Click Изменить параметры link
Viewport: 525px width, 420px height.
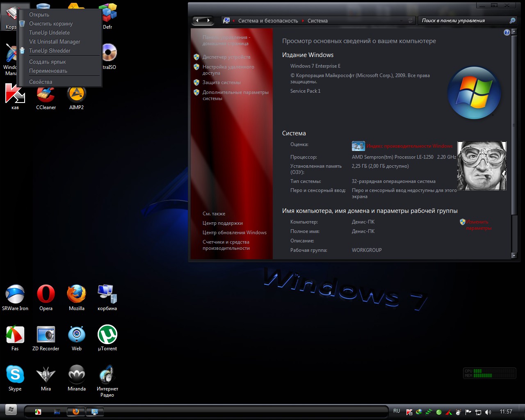pos(479,225)
